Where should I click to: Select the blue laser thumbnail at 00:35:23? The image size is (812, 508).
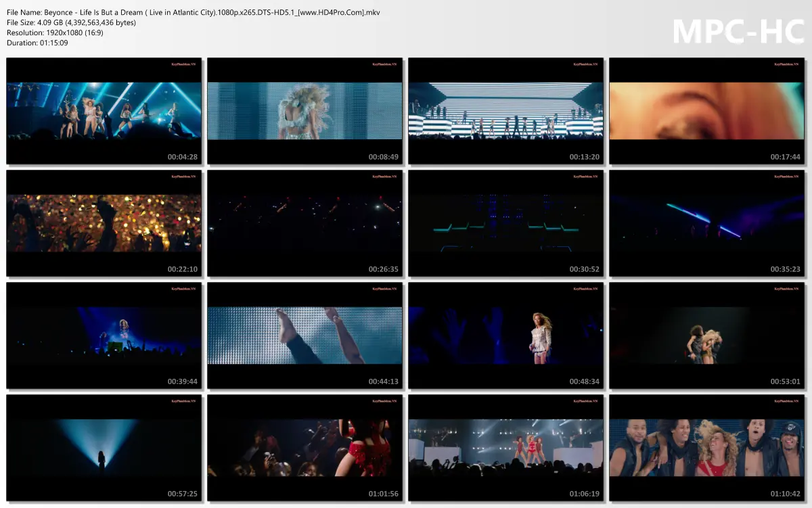pyautogui.click(x=707, y=224)
